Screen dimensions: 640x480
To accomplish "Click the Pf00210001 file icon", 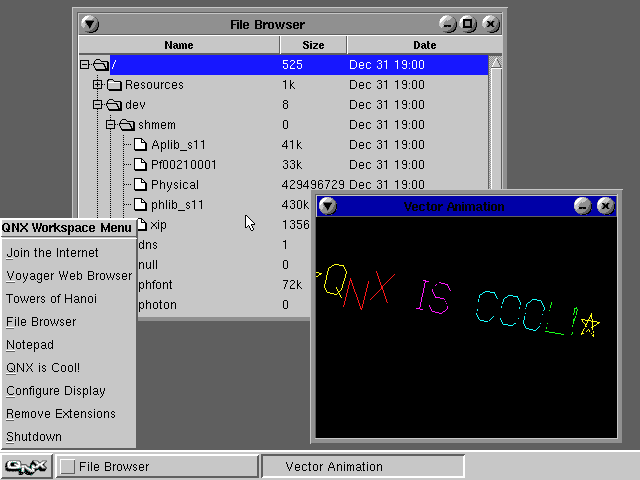I will (x=140, y=164).
